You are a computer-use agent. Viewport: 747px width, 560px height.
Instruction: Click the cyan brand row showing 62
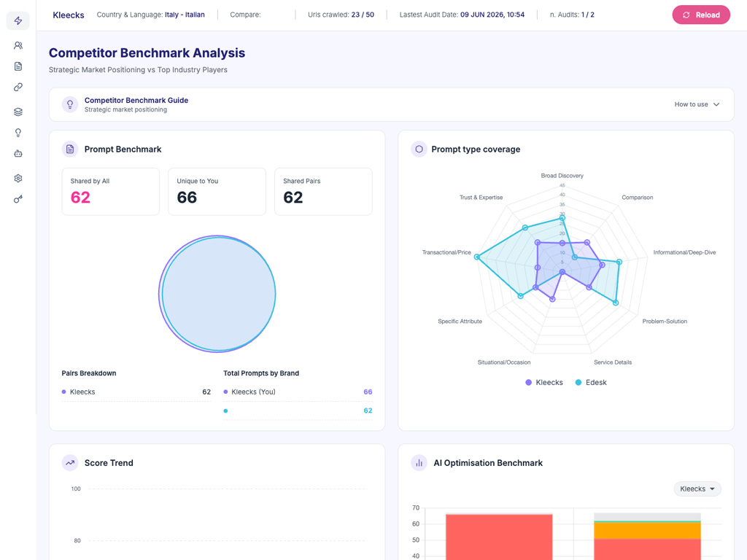click(x=298, y=411)
